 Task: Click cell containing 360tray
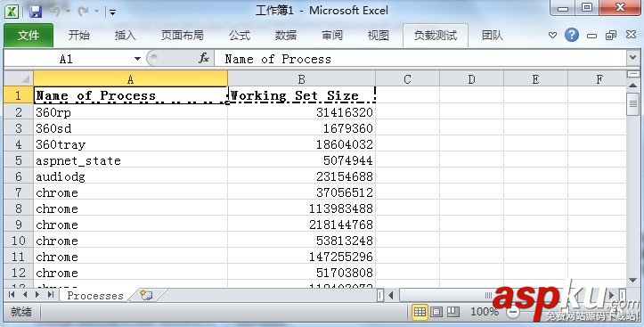tap(130, 144)
